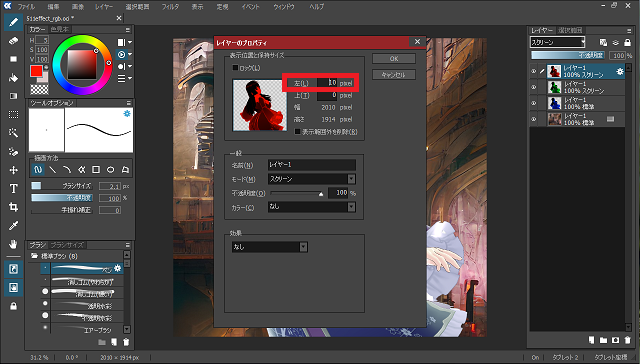The width and height of the screenshot is (640, 364).
Task: Open the レイヤー menu
Action: 104,7
